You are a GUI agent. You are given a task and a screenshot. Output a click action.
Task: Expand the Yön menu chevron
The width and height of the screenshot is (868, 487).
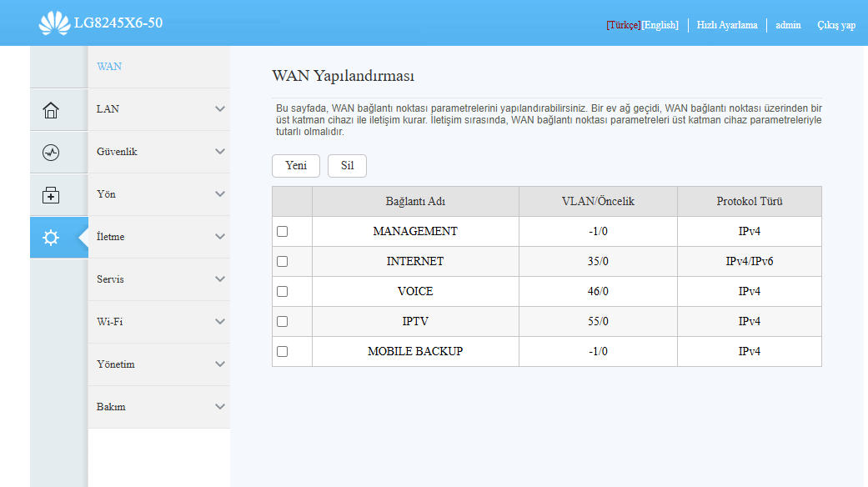(220, 194)
